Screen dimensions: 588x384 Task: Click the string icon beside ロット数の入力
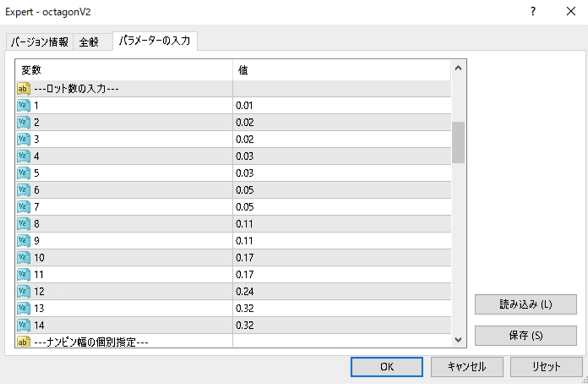tap(24, 89)
